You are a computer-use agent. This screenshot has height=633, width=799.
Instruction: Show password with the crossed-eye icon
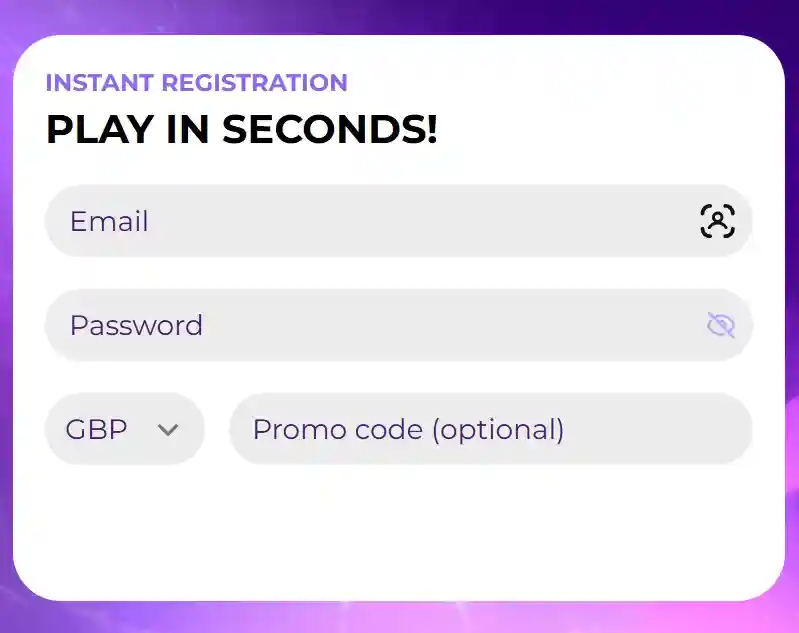(x=720, y=325)
